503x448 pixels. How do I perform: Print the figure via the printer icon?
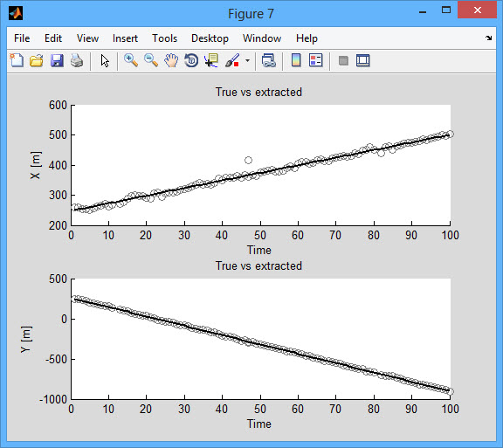(77, 60)
